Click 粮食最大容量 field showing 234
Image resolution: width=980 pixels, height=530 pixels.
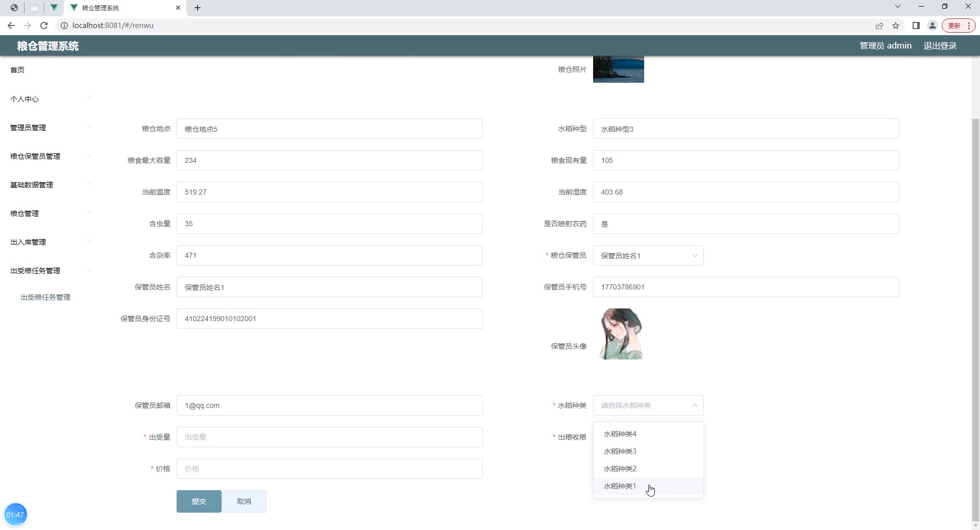(330, 160)
